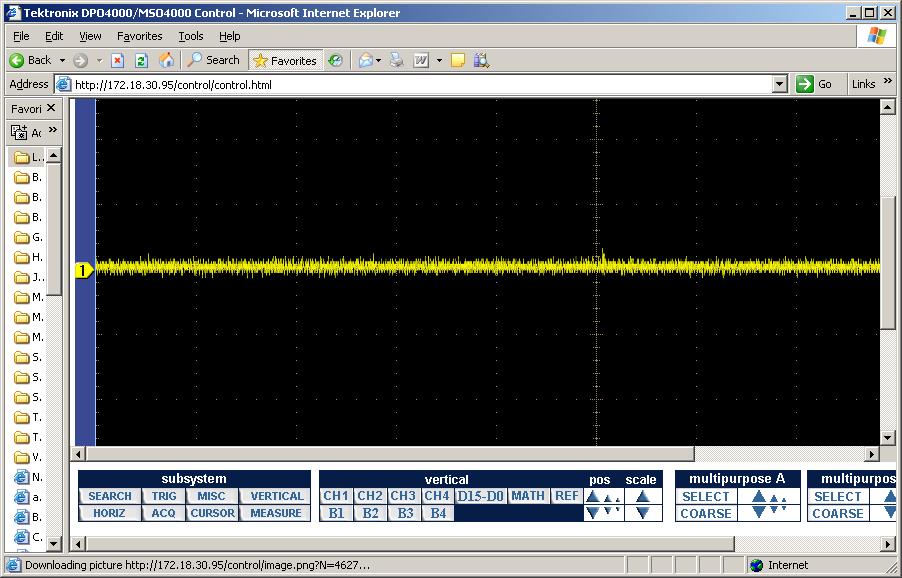Click the bottom horizontal page scrollbar

[400, 544]
